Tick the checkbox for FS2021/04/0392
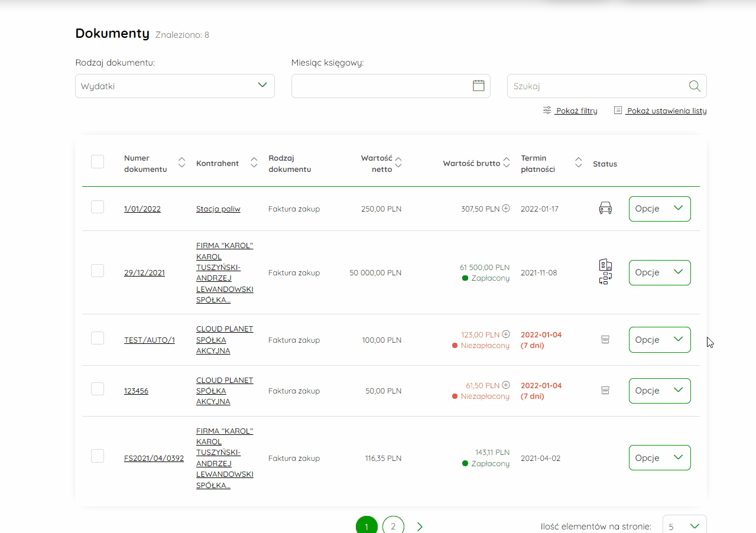Viewport: 756px width, 533px height. tap(98, 456)
